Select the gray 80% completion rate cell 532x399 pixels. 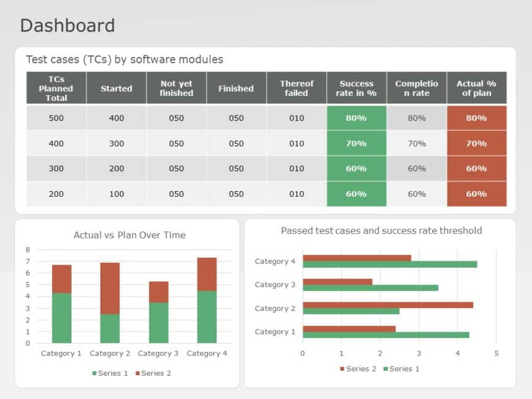[416, 118]
